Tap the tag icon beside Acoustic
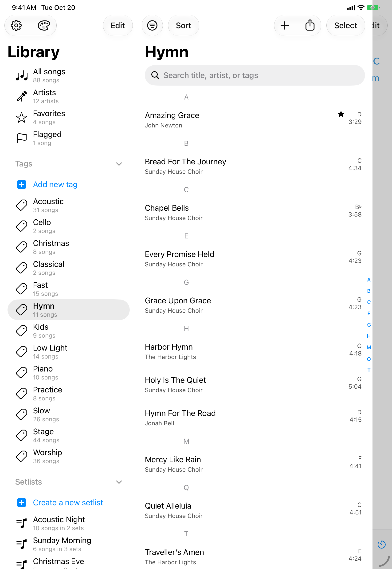This screenshot has width=392, height=569. point(22,205)
